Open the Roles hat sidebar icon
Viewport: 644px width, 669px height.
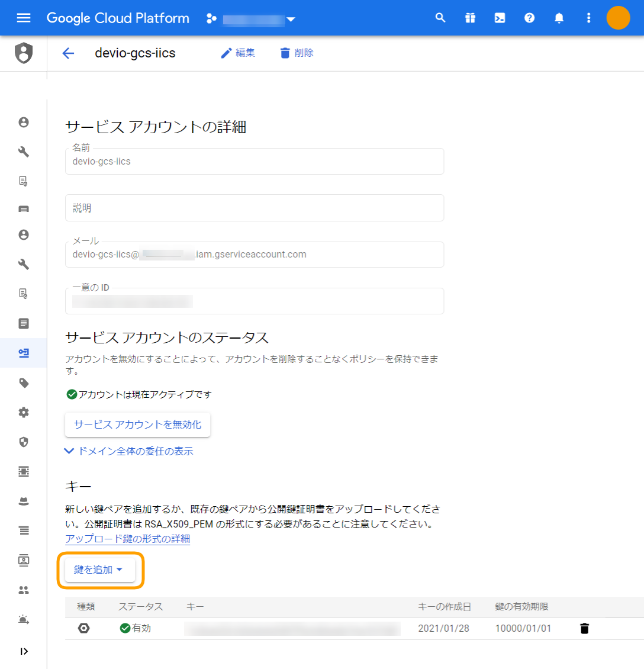coord(24,501)
